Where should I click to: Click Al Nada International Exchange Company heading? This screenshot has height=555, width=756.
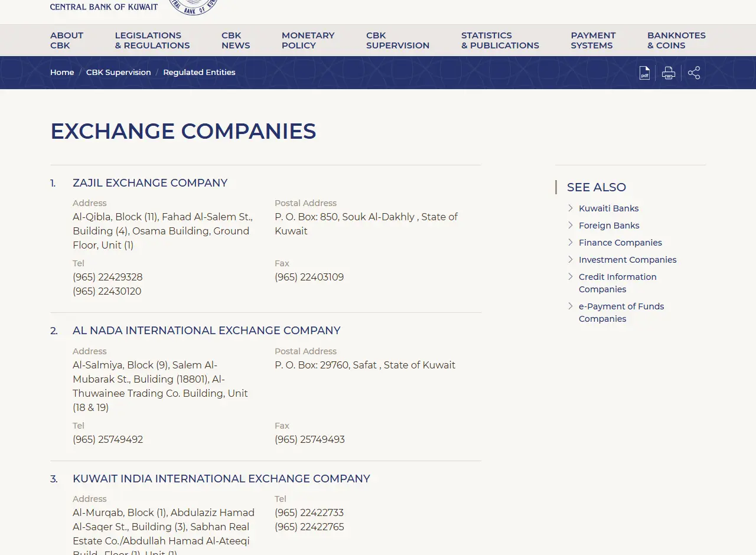pyautogui.click(x=207, y=331)
